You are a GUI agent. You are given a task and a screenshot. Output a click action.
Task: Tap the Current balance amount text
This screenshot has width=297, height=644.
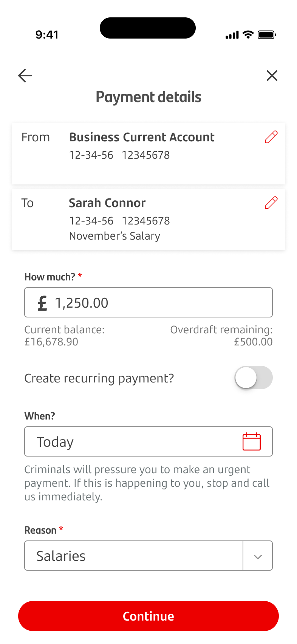tap(51, 342)
